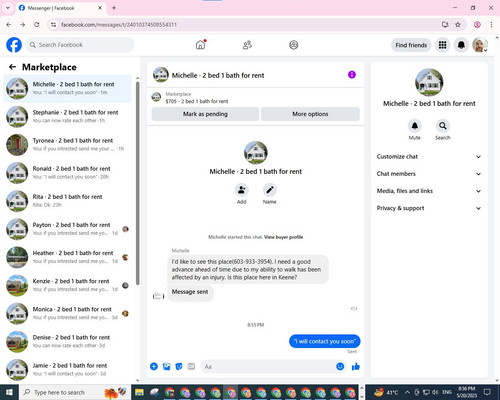Click the Mark as pending button
Viewport: 500px width, 400px height.
click(205, 114)
